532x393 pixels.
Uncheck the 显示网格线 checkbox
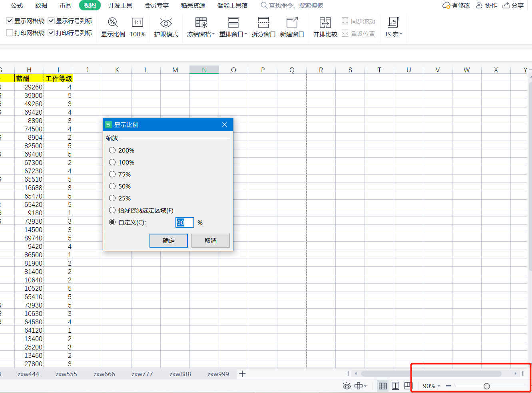(10, 21)
